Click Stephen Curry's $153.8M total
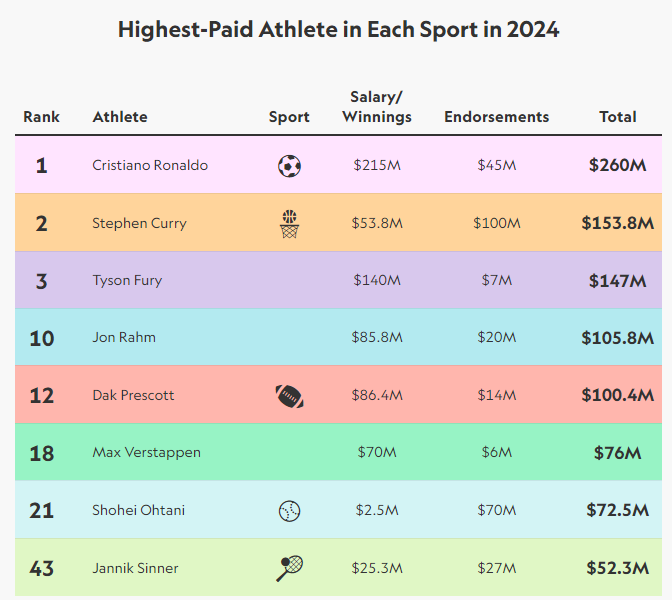Viewport: 672px width, 600px height. [617, 223]
